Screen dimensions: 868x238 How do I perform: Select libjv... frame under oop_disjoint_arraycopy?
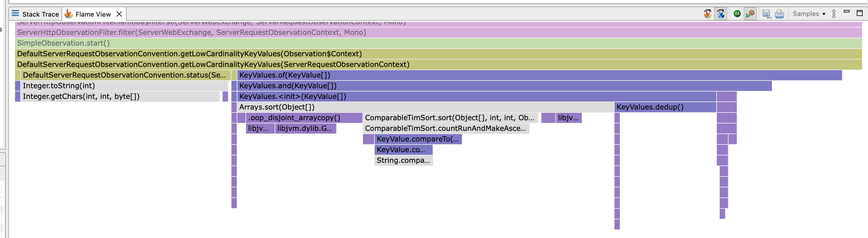click(260, 128)
